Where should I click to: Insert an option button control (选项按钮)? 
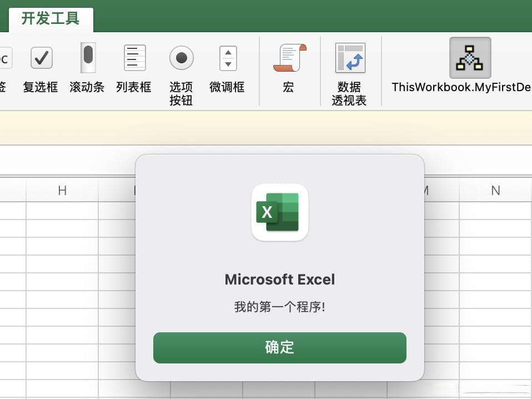point(181,76)
